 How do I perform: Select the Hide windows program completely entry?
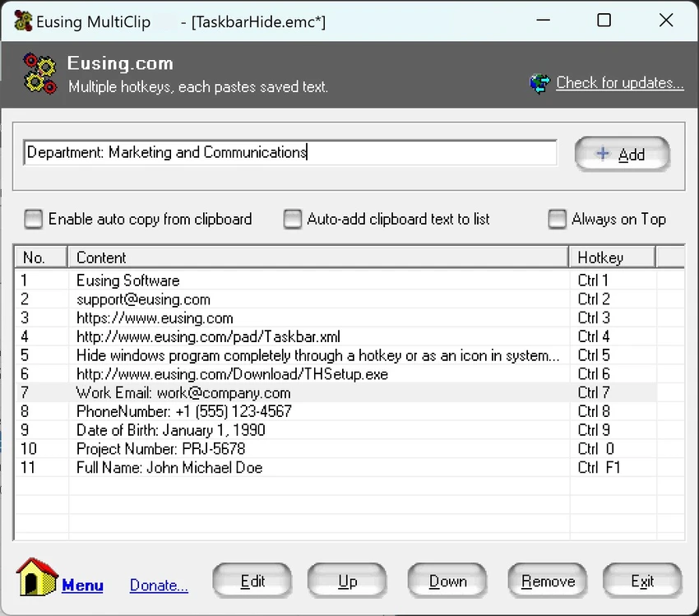tap(336, 355)
